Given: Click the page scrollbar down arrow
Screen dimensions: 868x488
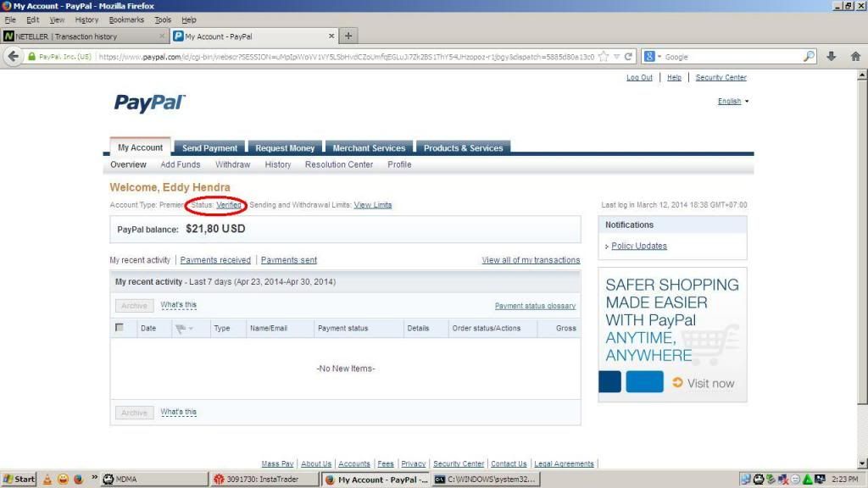Looking at the screenshot, I should [x=862, y=463].
